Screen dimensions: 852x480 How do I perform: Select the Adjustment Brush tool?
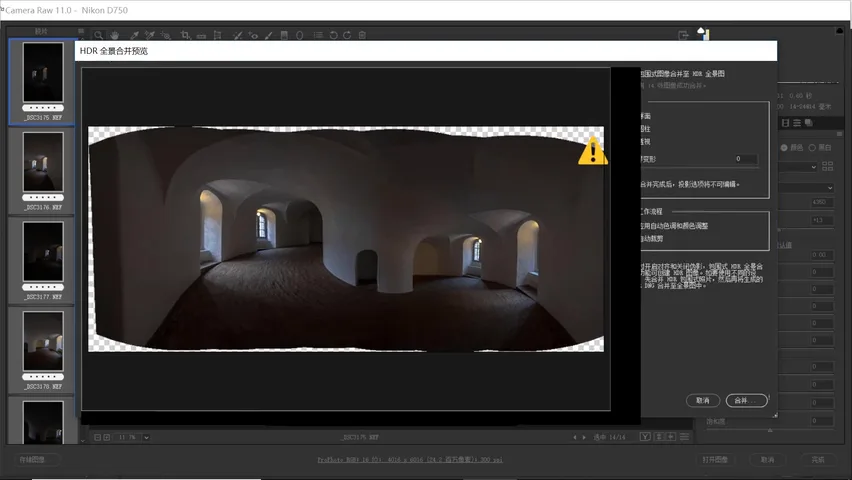point(268,35)
